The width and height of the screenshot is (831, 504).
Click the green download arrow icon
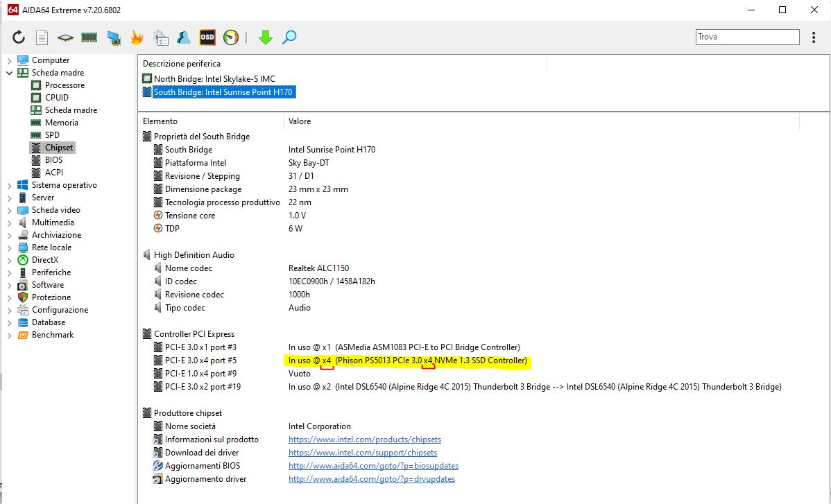(266, 37)
